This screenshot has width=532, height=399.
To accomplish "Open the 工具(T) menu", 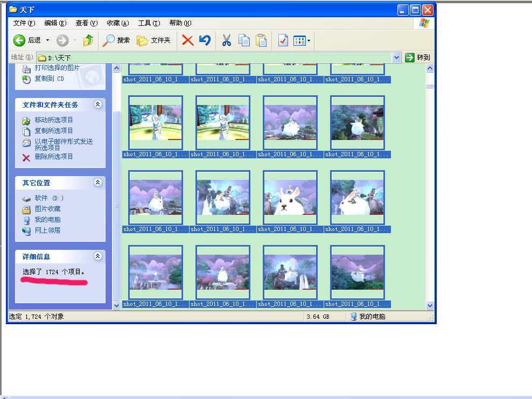I will pyautogui.click(x=149, y=23).
